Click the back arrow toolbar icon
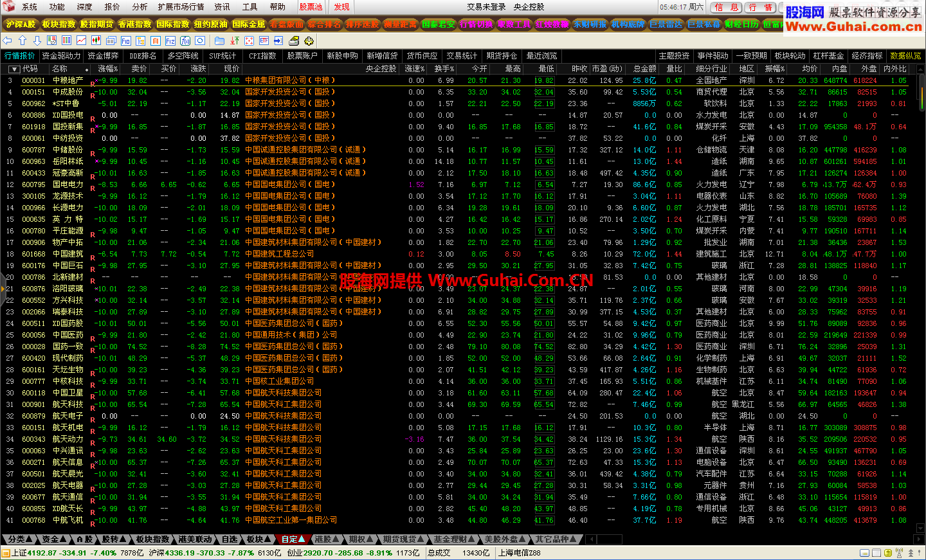The height and width of the screenshot is (560, 926). click(x=7, y=41)
